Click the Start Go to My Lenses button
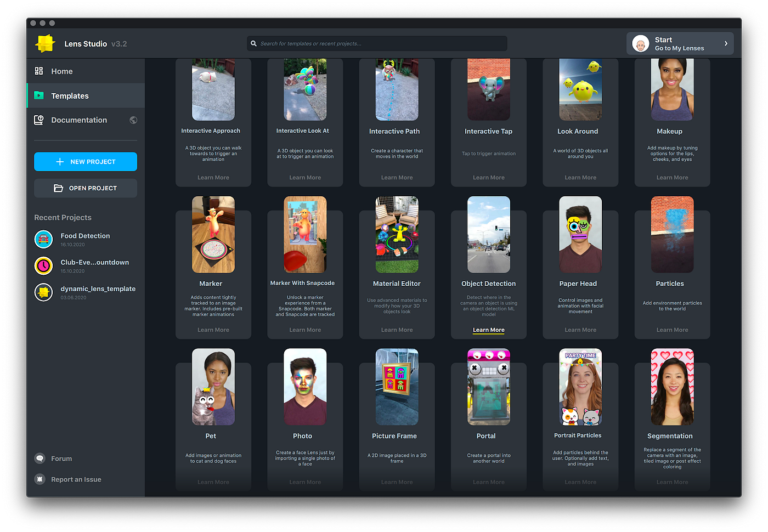Screen dimensions: 768x532 680,43
